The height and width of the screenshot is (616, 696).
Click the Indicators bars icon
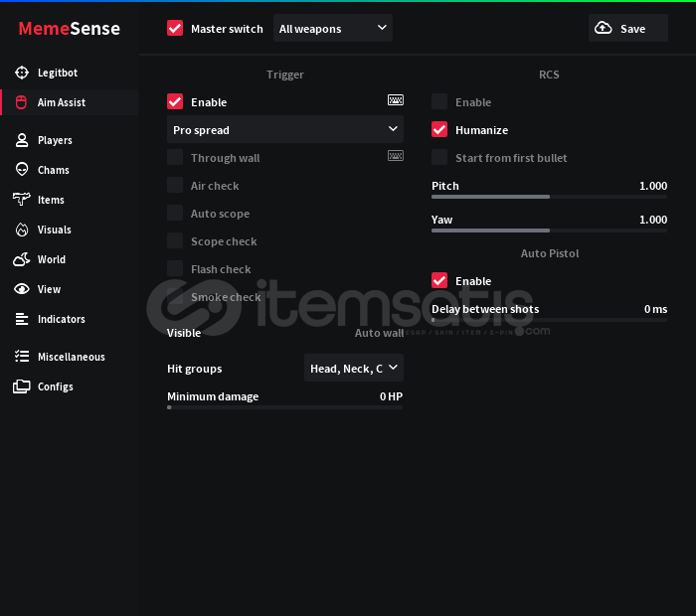[21, 319]
